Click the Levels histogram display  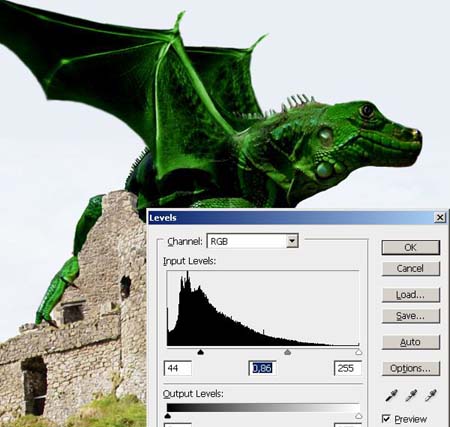coord(263,308)
